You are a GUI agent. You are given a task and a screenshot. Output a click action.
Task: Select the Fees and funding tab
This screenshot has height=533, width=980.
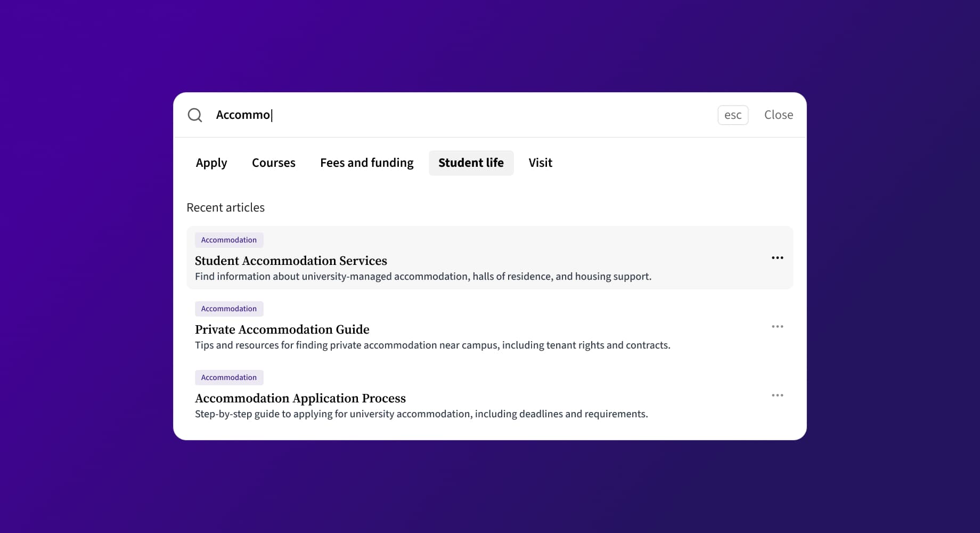coord(366,163)
